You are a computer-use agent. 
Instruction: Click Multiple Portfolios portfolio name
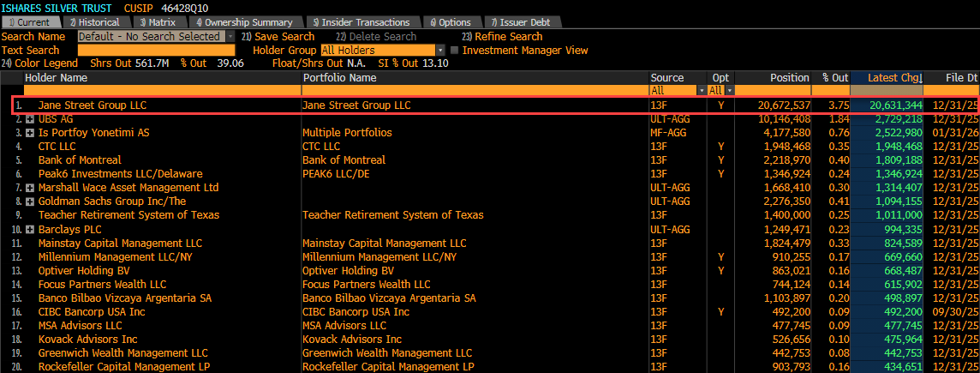(x=349, y=133)
